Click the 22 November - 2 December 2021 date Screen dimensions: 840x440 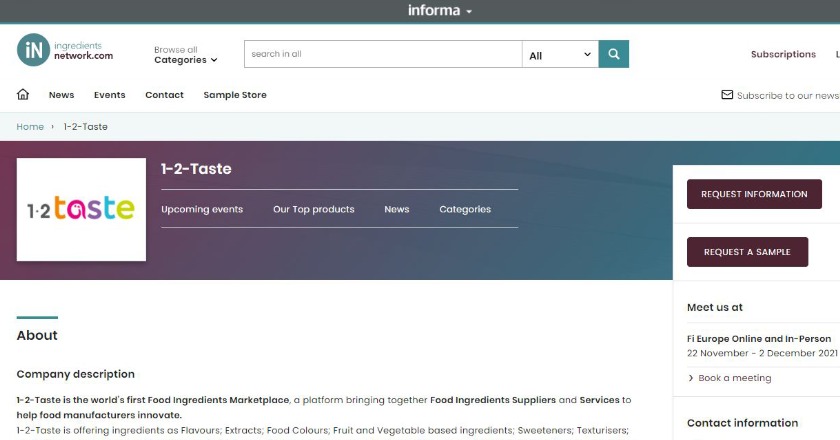pyautogui.click(x=762, y=353)
